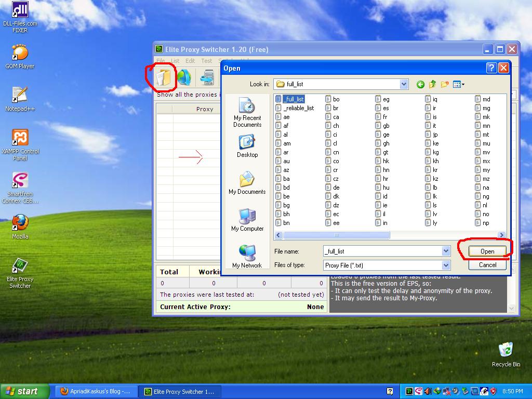
Task: Open the DLL-Files.com FIXER desktop shortcut
Action: [20, 17]
